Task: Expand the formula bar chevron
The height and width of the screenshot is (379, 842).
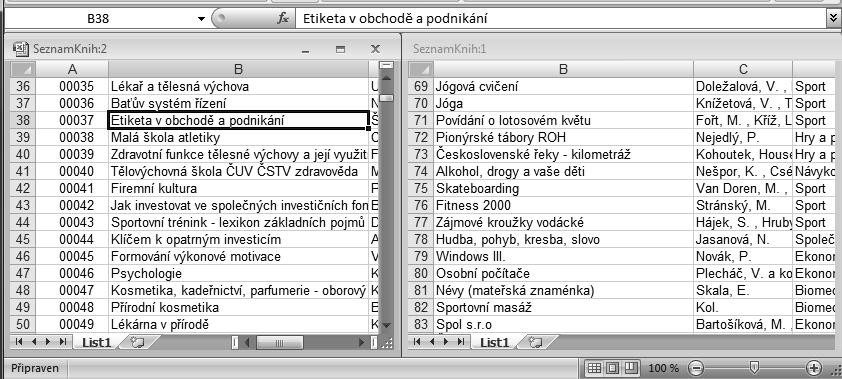Action: pyautogui.click(x=833, y=18)
